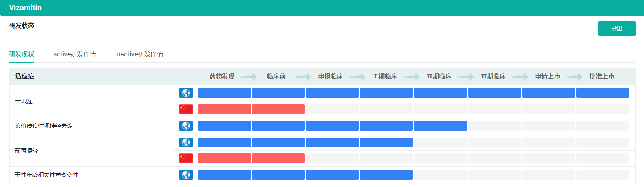644x187 pixels.
Task: Select the 研发现状 tab
Action: pos(22,54)
